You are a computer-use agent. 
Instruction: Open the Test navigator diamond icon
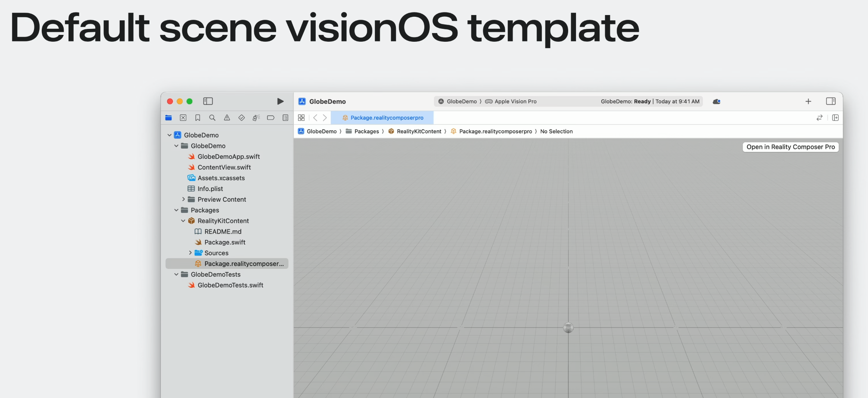[242, 117]
